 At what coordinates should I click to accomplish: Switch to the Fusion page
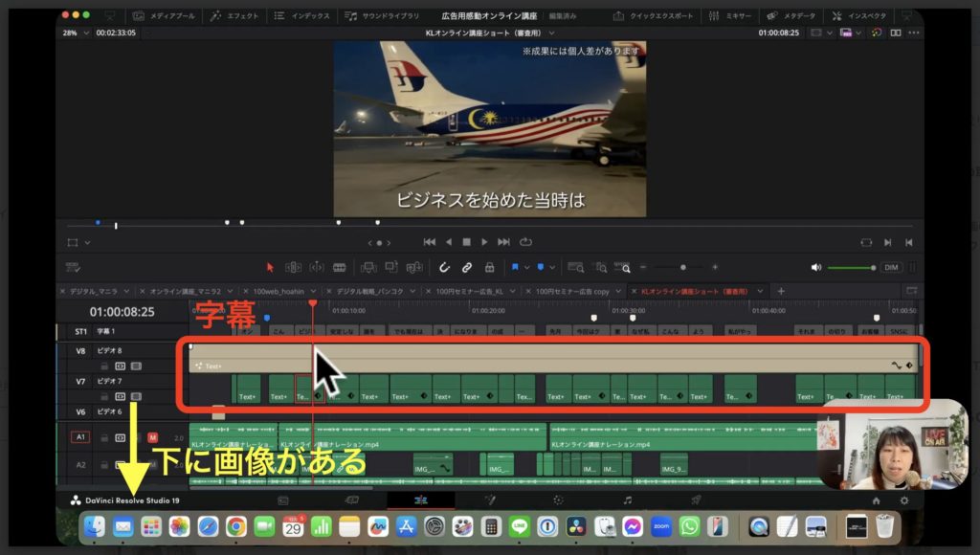[x=490, y=499]
